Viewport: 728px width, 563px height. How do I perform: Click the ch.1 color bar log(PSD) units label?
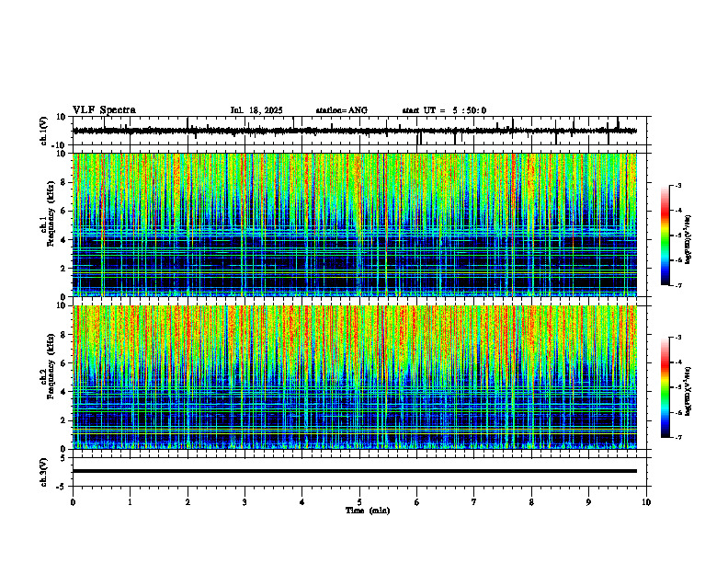tap(688, 240)
